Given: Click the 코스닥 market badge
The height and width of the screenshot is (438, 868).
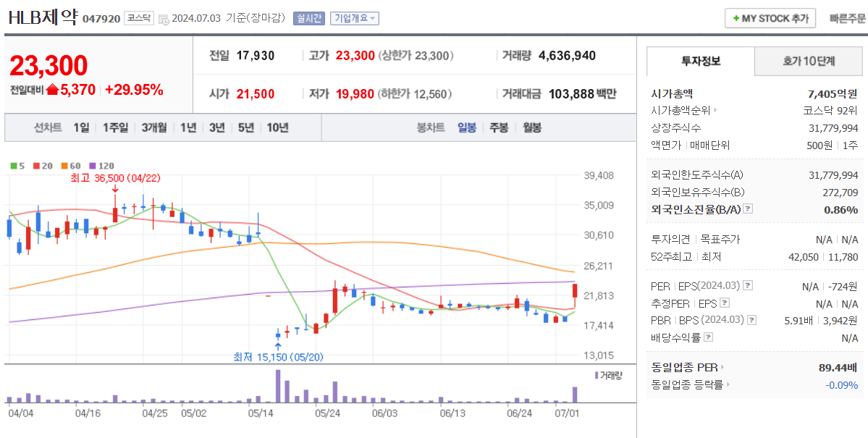Looking at the screenshot, I should 138,18.
